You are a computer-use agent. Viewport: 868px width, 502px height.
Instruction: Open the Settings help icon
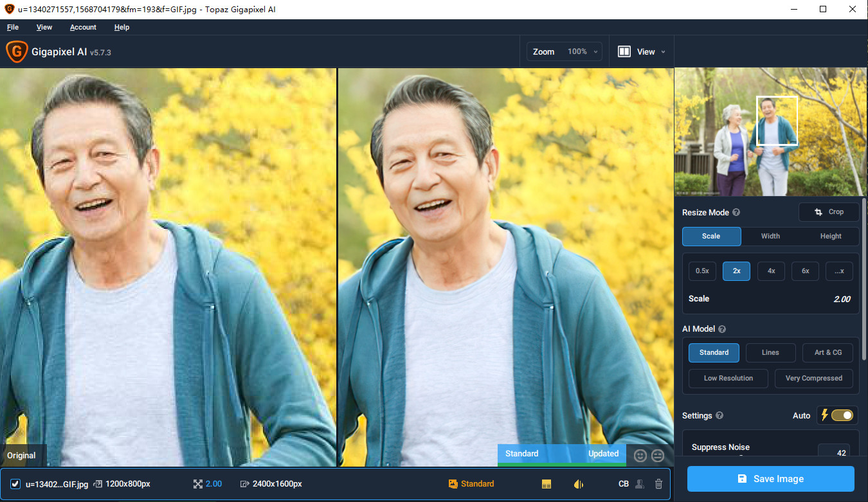719,416
